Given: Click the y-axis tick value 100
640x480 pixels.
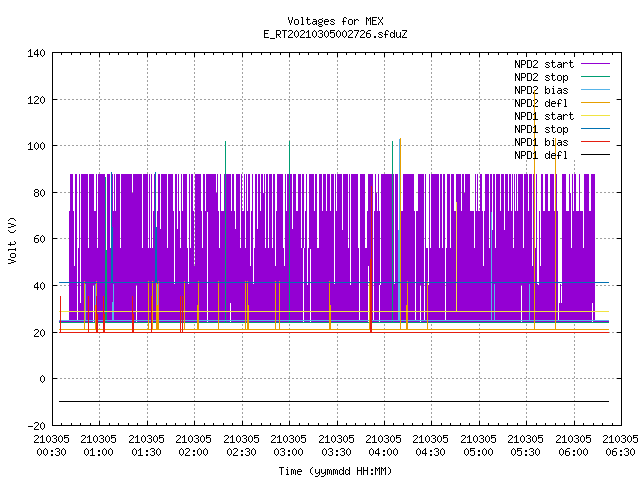Looking at the screenshot, I should coord(36,146).
